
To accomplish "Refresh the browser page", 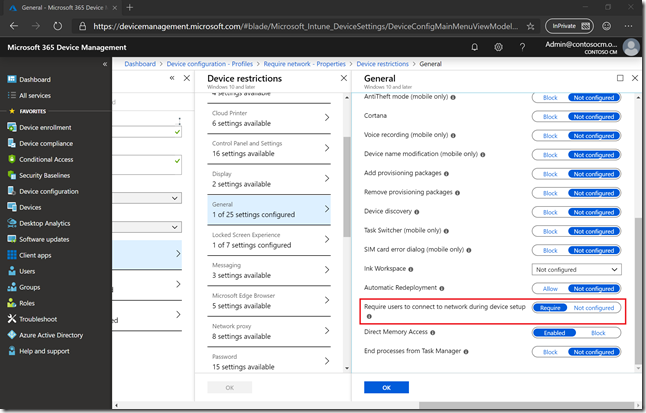I will pos(57,26).
